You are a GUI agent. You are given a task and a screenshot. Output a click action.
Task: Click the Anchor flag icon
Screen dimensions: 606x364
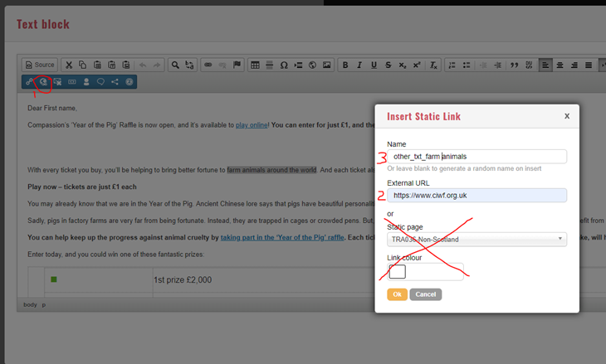pyautogui.click(x=237, y=65)
